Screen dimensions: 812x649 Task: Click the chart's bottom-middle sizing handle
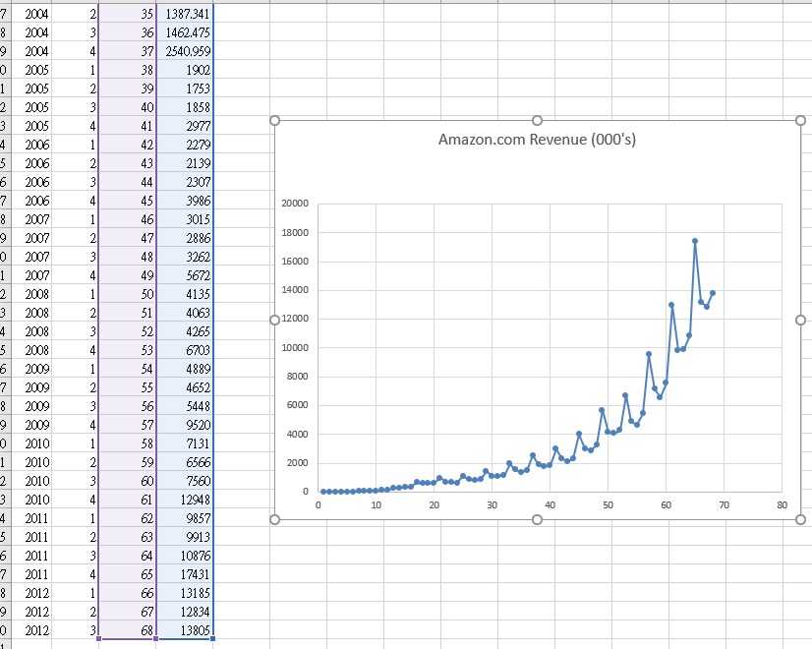537,519
